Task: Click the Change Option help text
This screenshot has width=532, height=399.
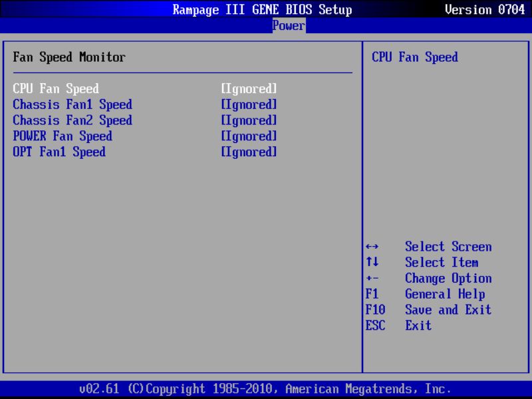Action: click(448, 278)
